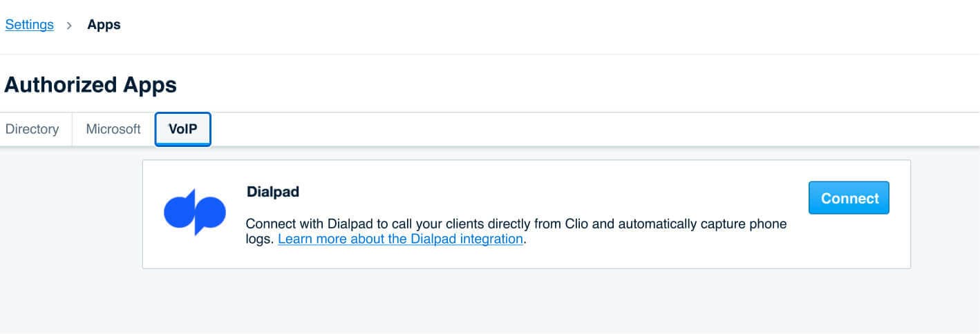Click the Apps breadcrumb label
Image resolution: width=980 pixels, height=334 pixels.
click(104, 25)
